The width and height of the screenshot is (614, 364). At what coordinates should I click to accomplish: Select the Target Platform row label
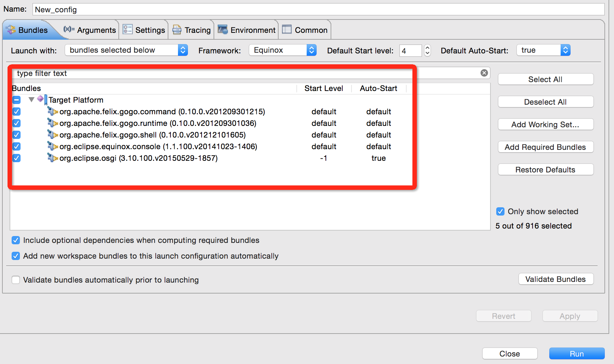[x=76, y=100]
